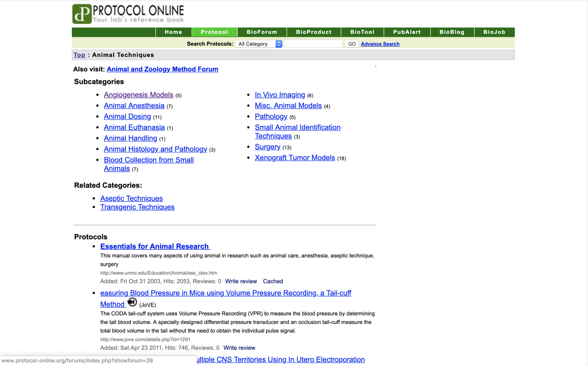The height and width of the screenshot is (368, 588).
Task: Open the All Category dropdown
Action: coord(259,44)
